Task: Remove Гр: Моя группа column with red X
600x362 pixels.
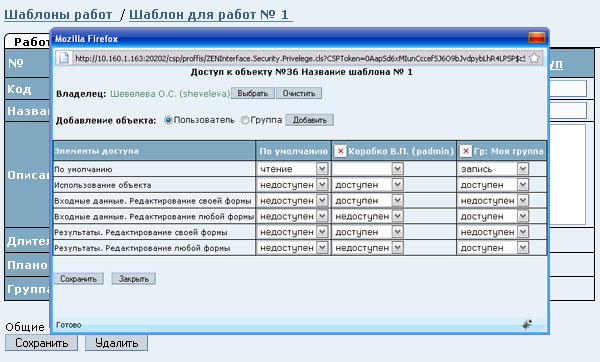Action: (466, 151)
